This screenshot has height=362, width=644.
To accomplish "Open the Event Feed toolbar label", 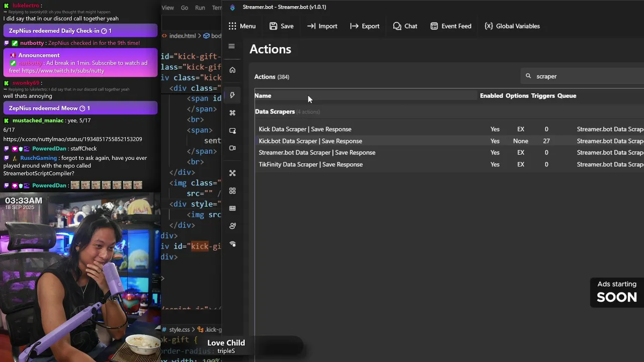I will (456, 26).
